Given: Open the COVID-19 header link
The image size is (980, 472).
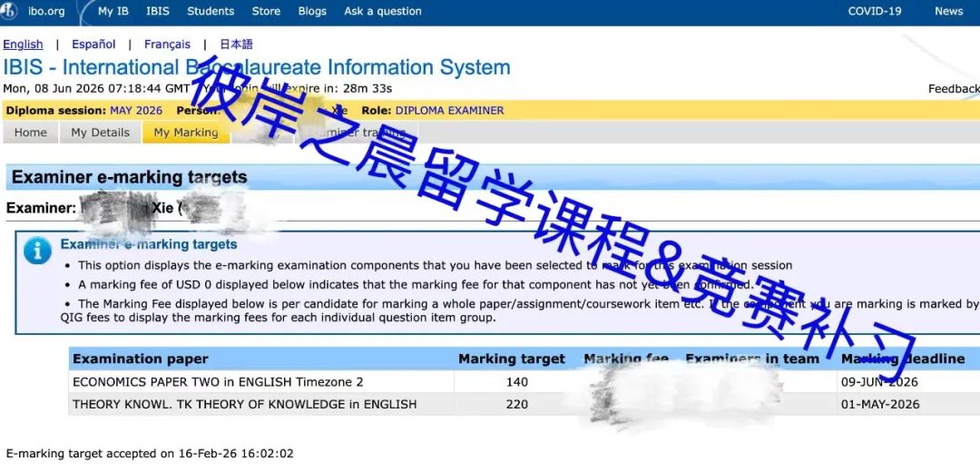Looking at the screenshot, I should tap(875, 11).
